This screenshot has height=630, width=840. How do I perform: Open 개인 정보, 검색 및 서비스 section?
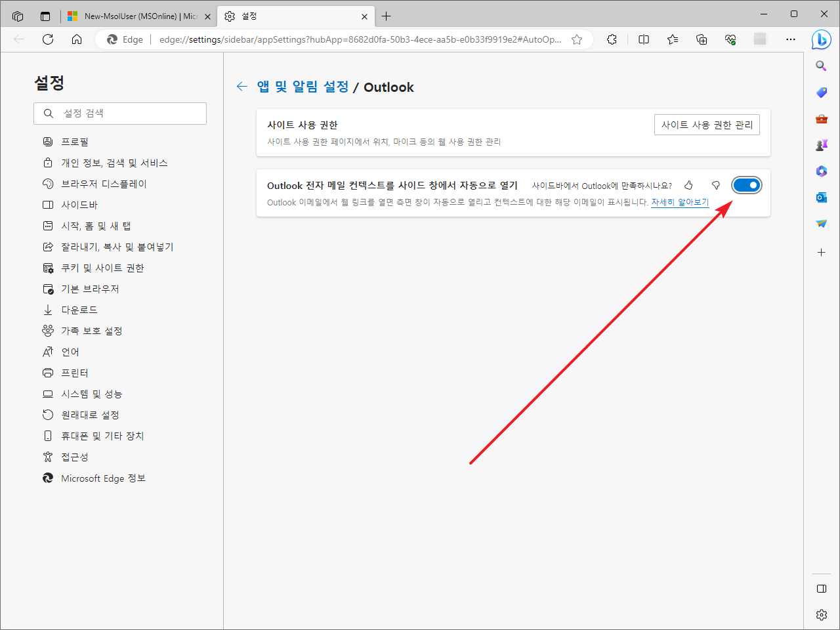114,163
